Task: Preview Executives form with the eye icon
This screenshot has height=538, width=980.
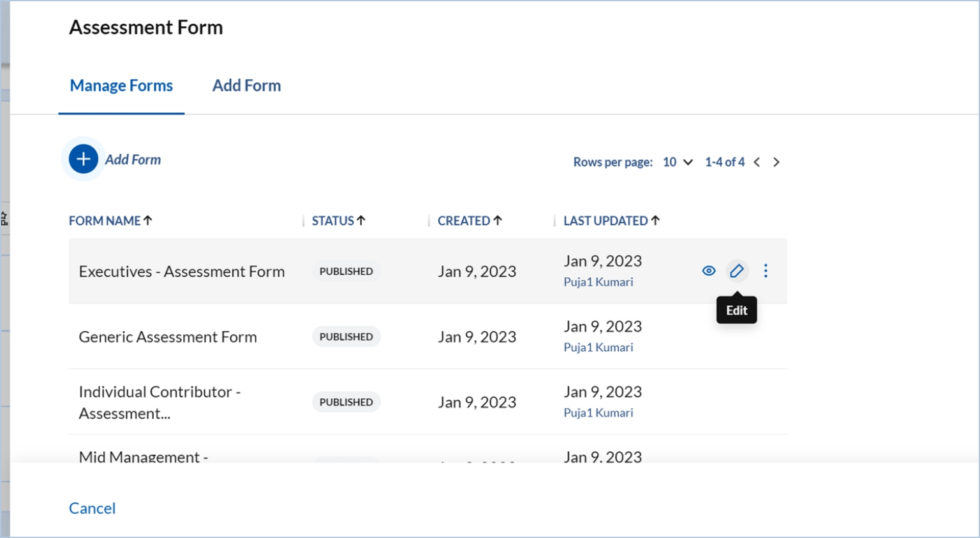Action: point(709,271)
